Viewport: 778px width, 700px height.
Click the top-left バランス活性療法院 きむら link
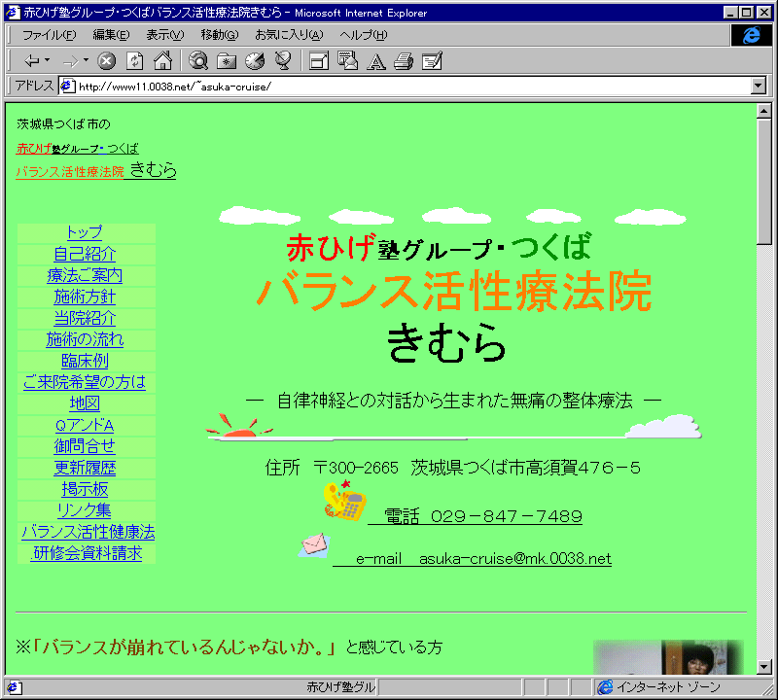pyautogui.click(x=95, y=171)
